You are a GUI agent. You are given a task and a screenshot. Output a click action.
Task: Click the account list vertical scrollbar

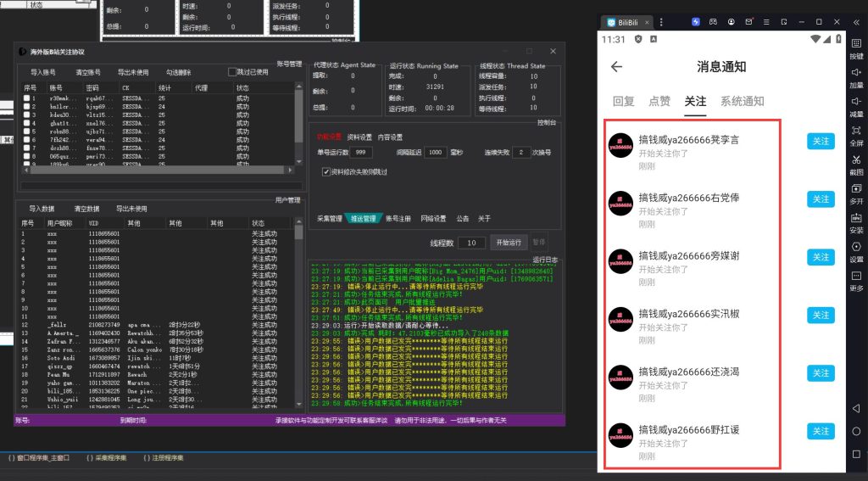[298, 127]
